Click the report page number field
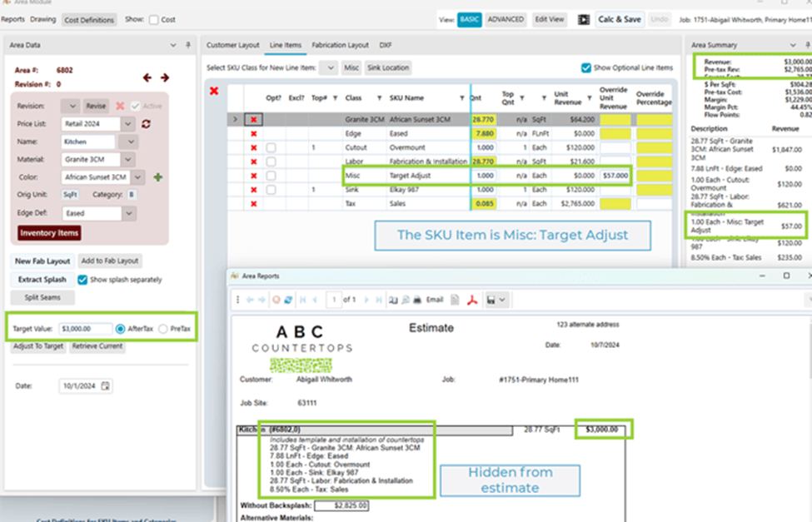Viewport: 812px width, 522px height. tap(334, 300)
